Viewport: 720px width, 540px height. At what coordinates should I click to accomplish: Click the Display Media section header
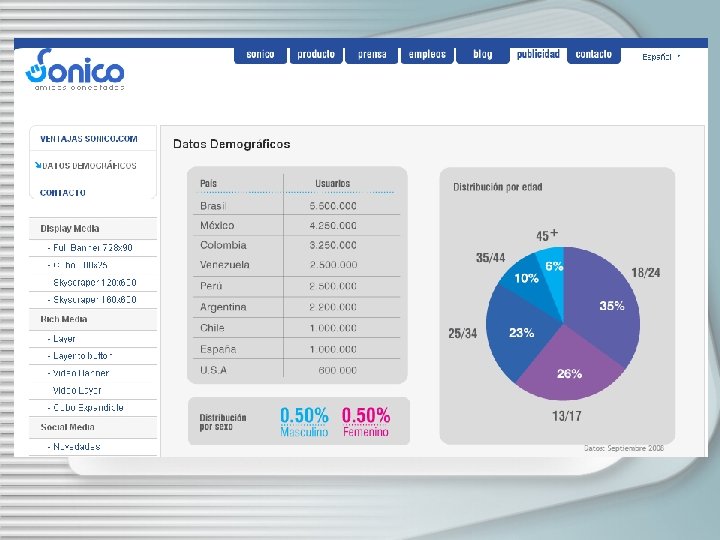point(93,229)
